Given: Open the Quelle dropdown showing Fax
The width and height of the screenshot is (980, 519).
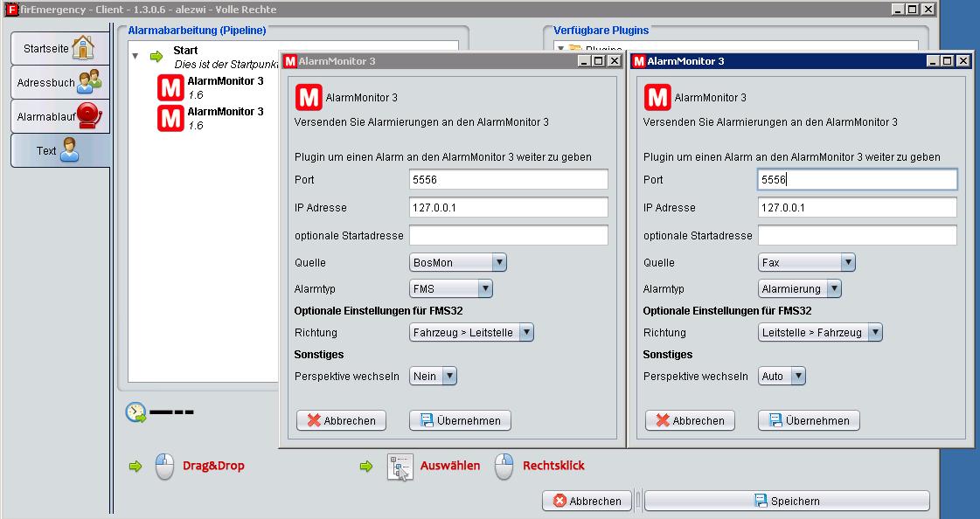Looking at the screenshot, I should tap(806, 262).
